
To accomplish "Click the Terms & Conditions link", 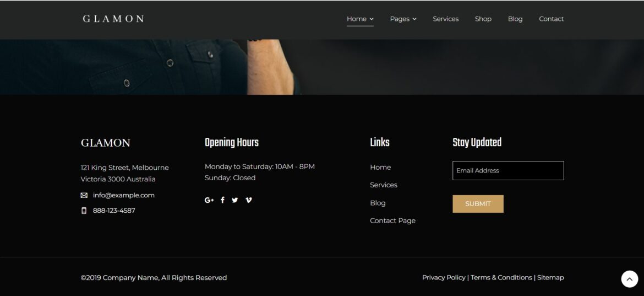I will point(501,277).
